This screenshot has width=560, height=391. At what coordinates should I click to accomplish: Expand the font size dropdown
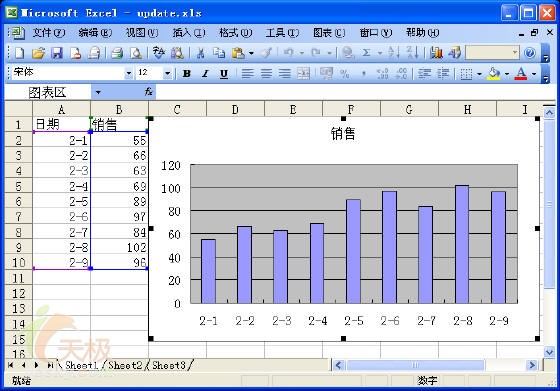pyautogui.click(x=167, y=74)
